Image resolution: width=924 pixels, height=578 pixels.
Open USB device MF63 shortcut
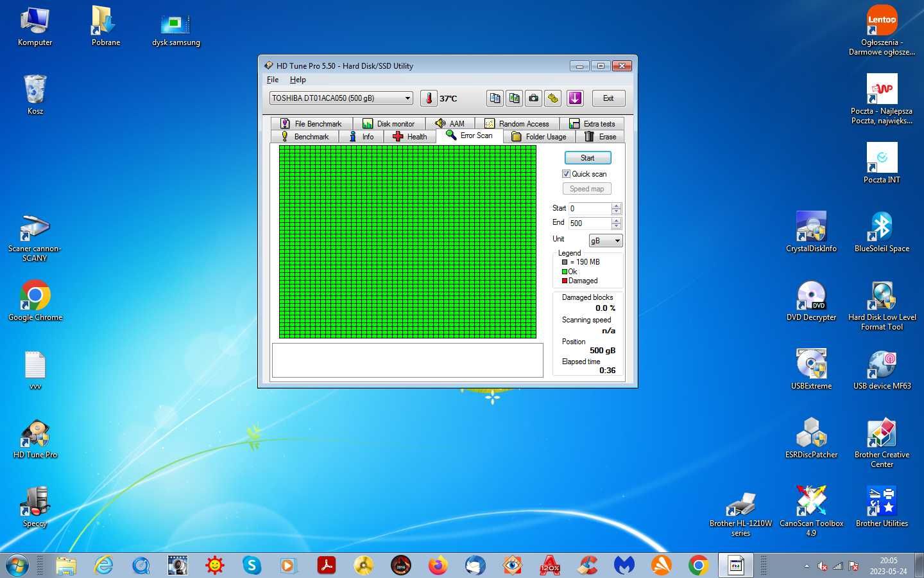[882, 369]
